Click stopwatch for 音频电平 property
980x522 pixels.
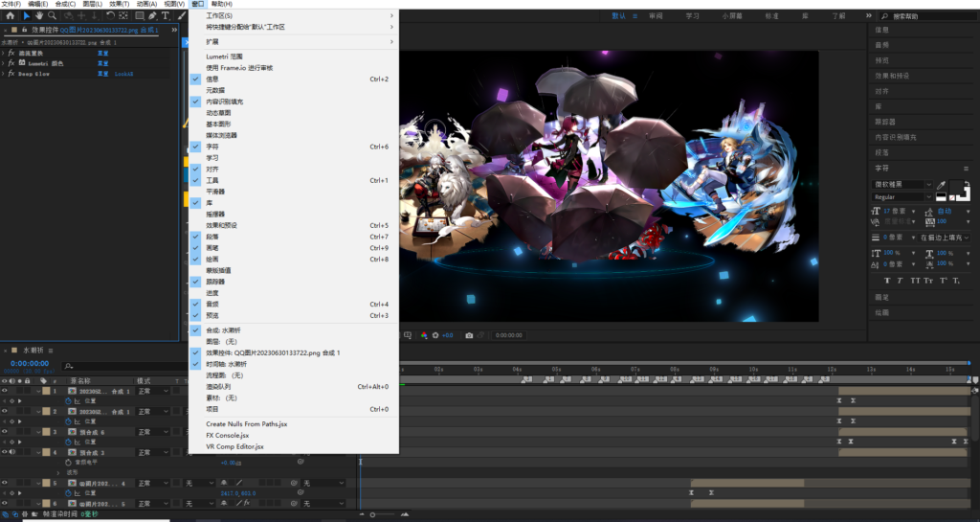(x=68, y=463)
